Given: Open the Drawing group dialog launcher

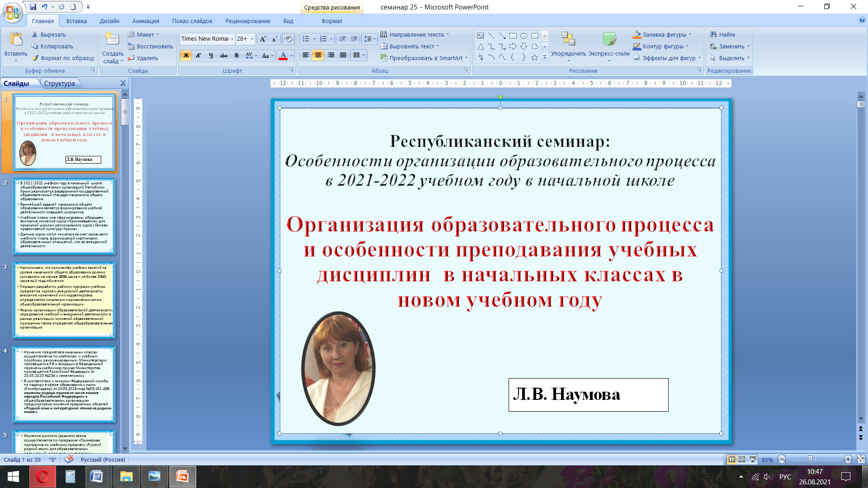Looking at the screenshot, I should pos(699,70).
